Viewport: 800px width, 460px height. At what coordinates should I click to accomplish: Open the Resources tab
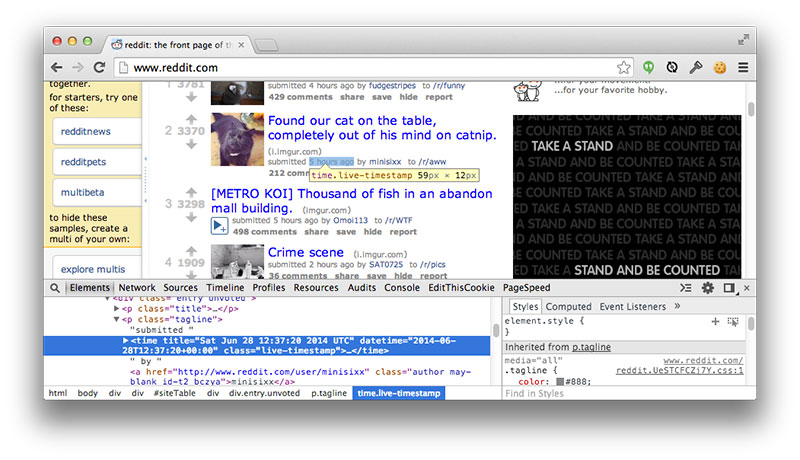(316, 288)
